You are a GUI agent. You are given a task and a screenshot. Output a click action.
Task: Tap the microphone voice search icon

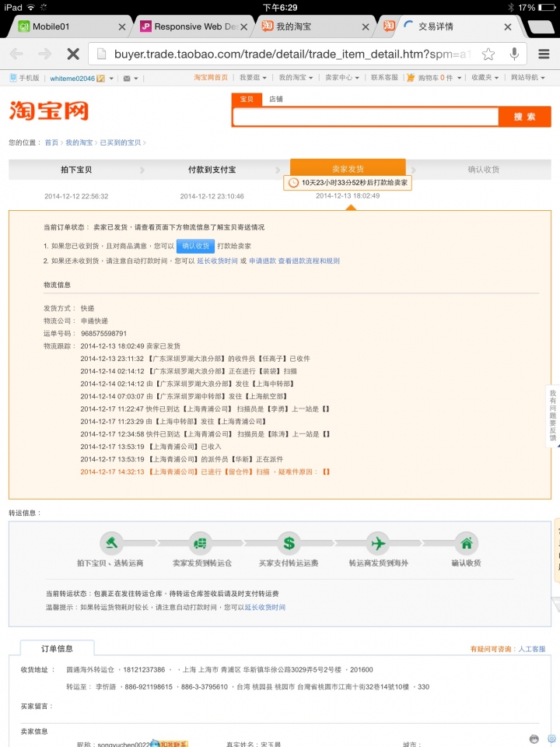(x=514, y=54)
